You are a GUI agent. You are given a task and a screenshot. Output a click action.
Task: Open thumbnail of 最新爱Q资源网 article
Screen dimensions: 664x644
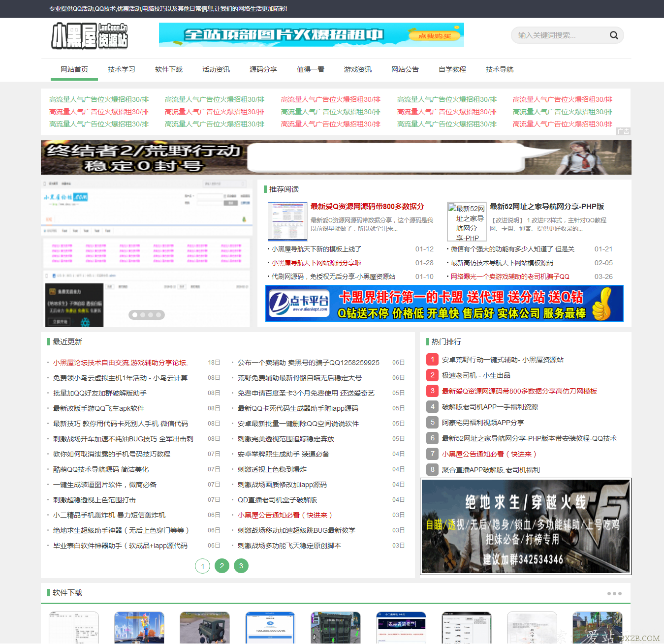point(287,221)
